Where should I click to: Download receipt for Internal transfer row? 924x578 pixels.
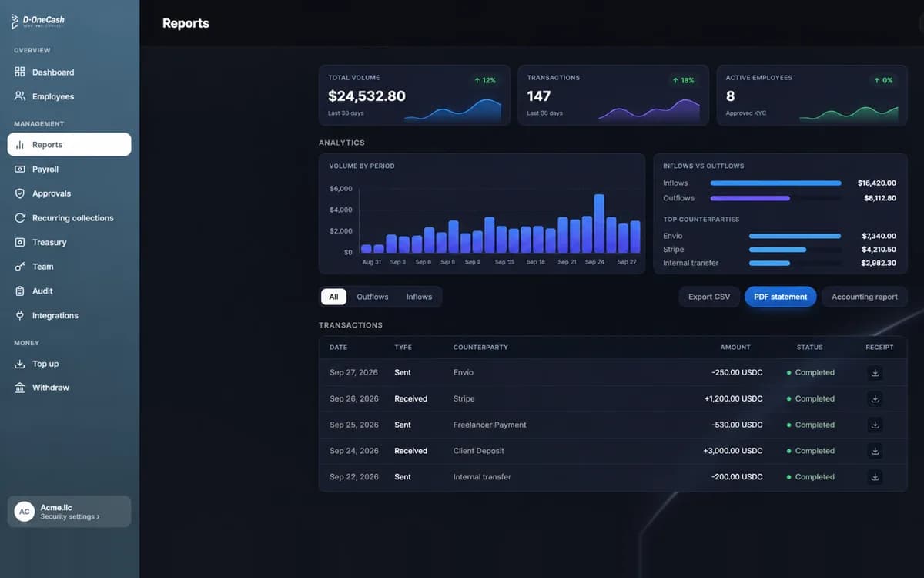875,477
